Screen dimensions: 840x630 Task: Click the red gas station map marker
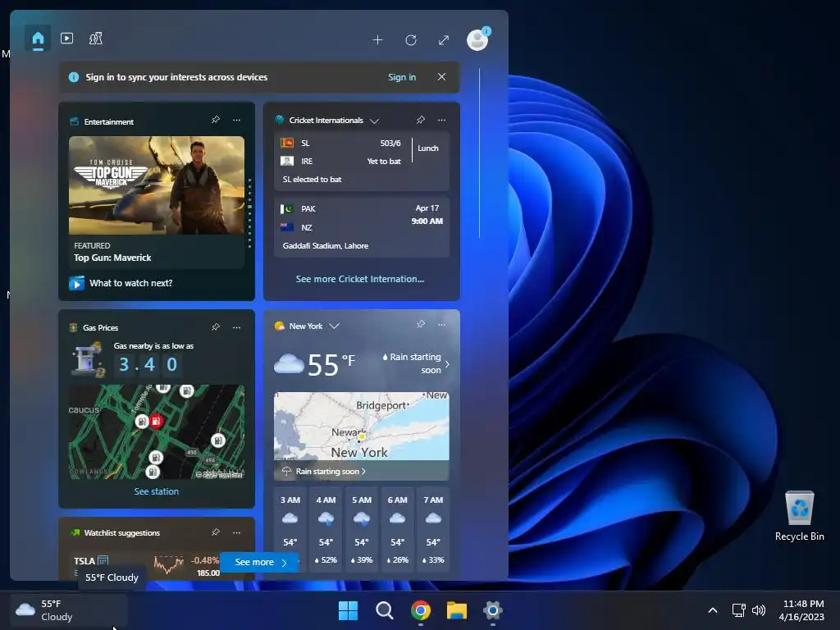(156, 421)
